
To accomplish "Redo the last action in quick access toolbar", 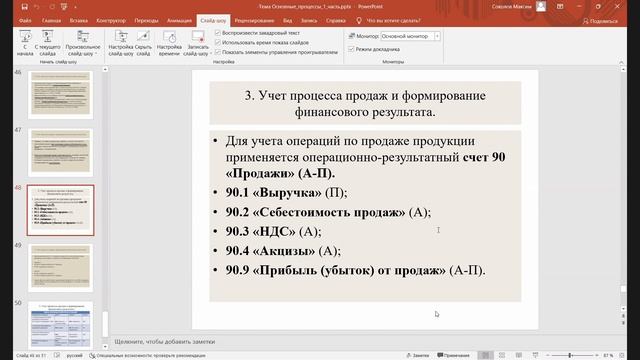I will point(52,7).
